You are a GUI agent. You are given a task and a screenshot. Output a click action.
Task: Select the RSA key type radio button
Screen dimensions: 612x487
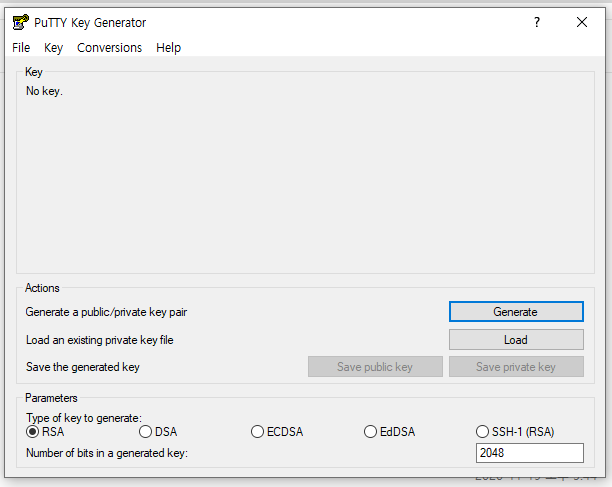tap(32, 432)
